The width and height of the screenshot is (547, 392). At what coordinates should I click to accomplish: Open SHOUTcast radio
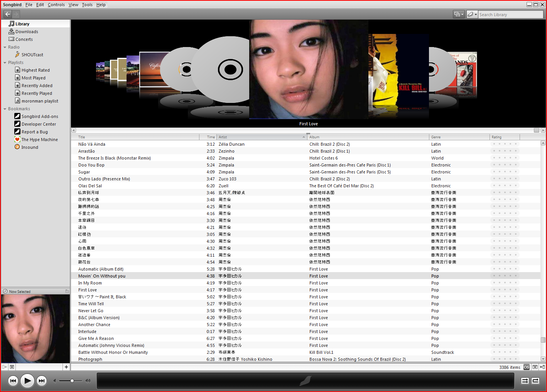pos(32,55)
